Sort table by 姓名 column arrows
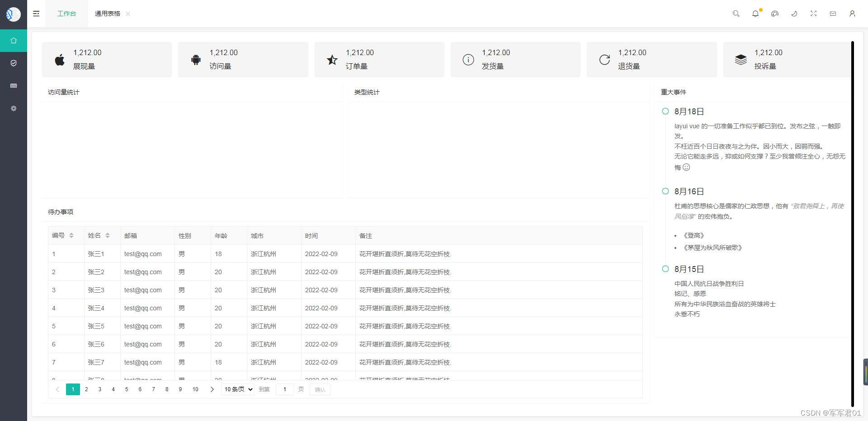868x421 pixels. point(108,235)
